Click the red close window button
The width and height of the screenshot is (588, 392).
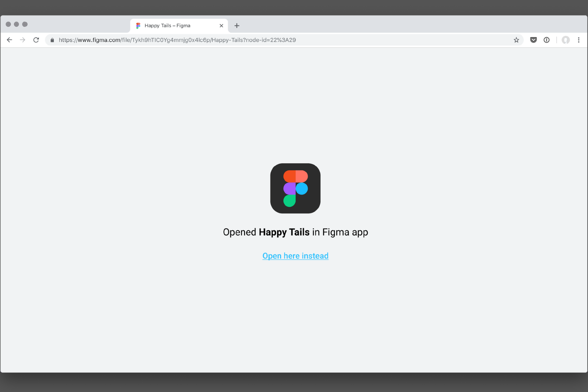(8, 24)
